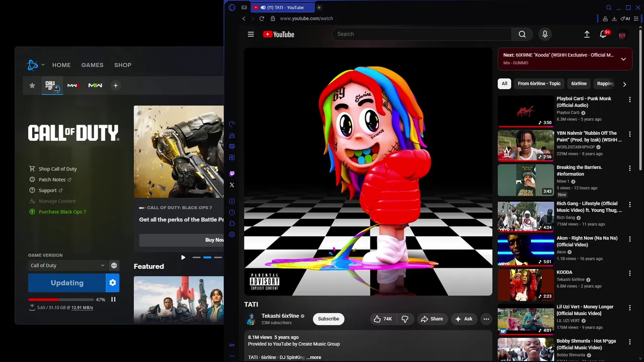The width and height of the screenshot is (644, 362).
Task: Click the address bar URL
Action: [x=306, y=19]
